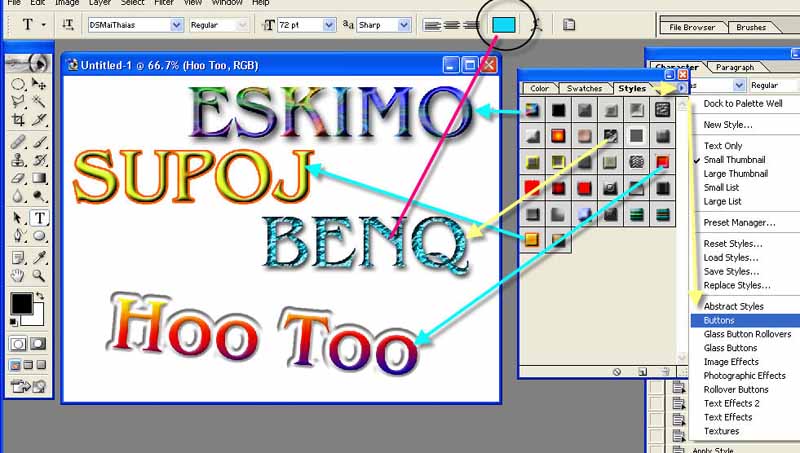Select the Pen tool
The height and width of the screenshot is (453, 800).
click(x=18, y=236)
